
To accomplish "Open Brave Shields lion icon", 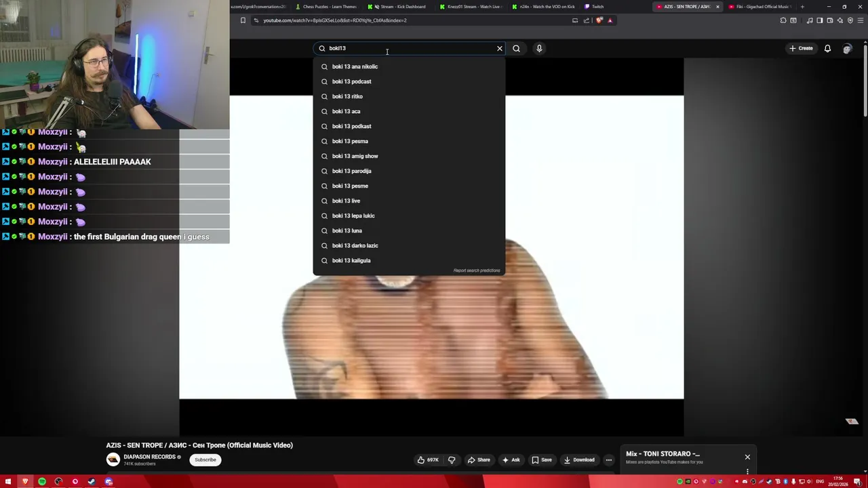I will [599, 20].
